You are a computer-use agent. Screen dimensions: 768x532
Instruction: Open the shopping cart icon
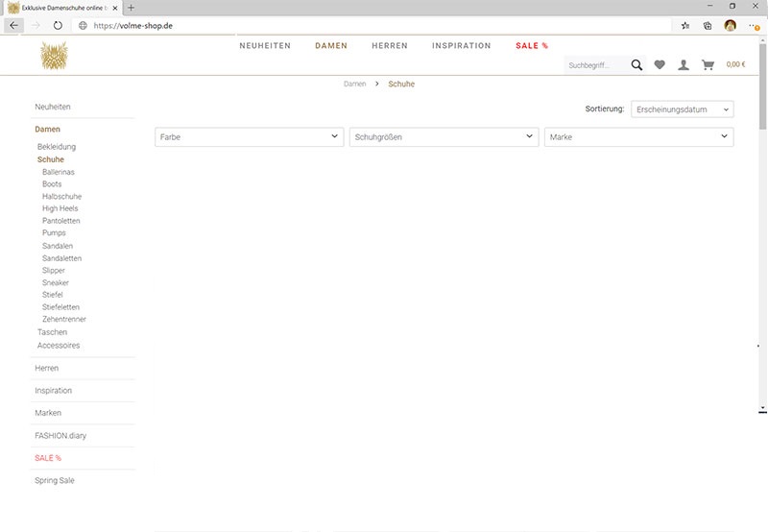click(x=708, y=65)
